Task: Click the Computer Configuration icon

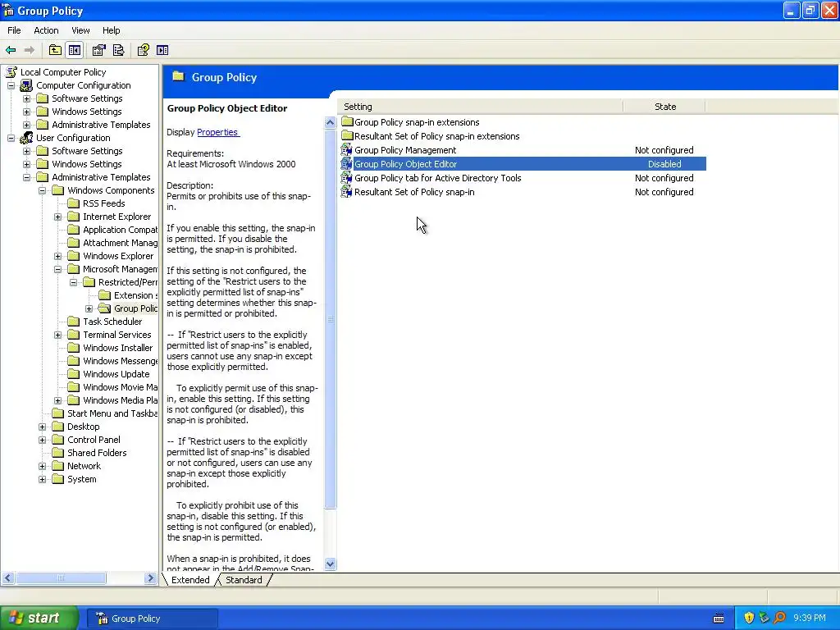Action: click(26, 85)
